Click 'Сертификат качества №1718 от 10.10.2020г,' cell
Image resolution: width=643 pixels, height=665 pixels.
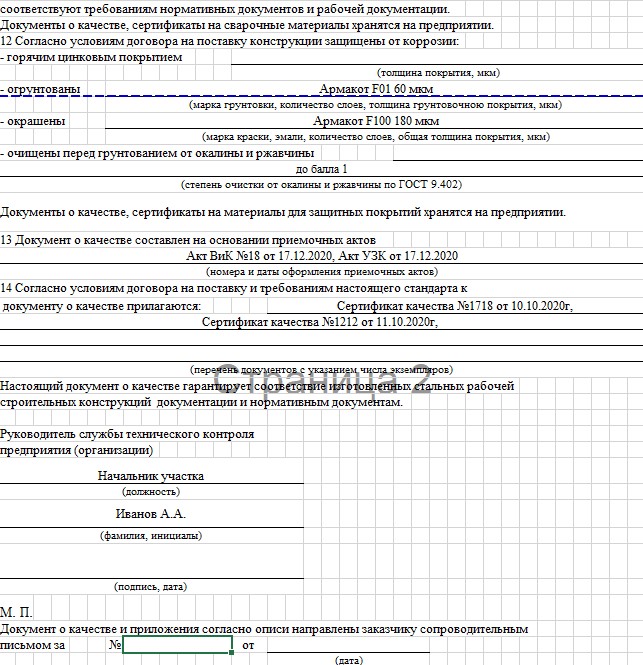(x=455, y=306)
